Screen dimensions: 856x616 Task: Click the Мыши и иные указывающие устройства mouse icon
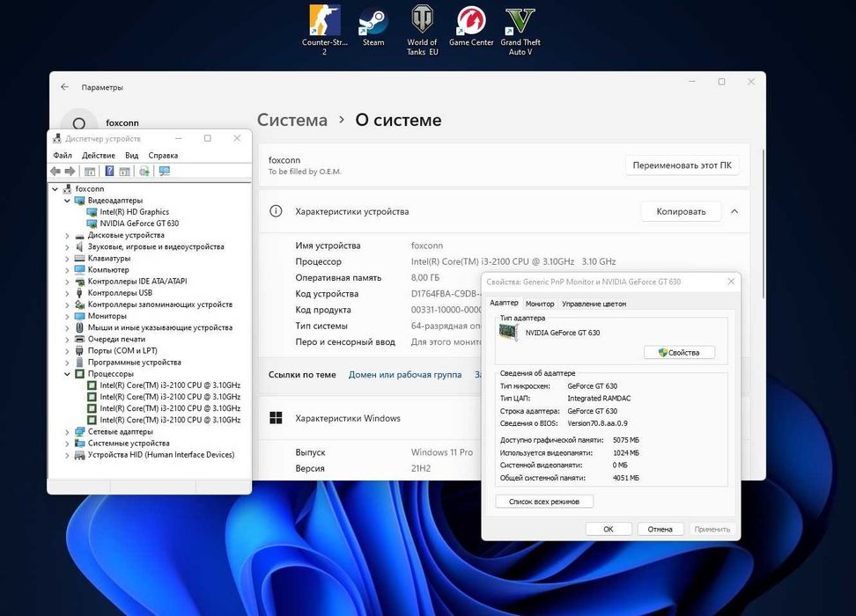pyautogui.click(x=80, y=327)
